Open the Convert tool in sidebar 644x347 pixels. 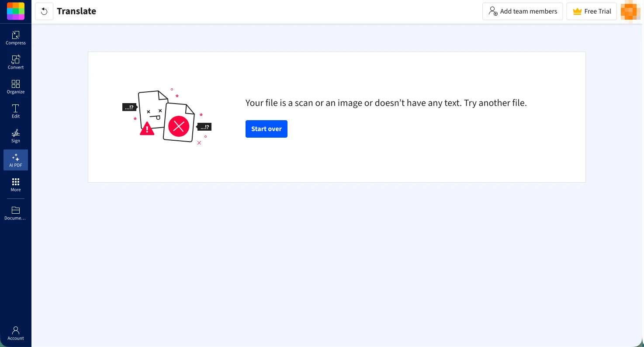(16, 62)
